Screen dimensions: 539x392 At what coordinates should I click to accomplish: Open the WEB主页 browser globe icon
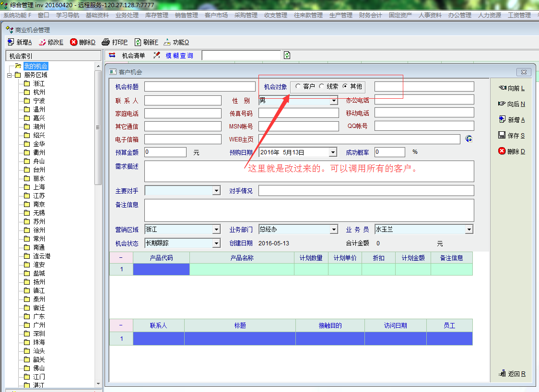point(469,139)
